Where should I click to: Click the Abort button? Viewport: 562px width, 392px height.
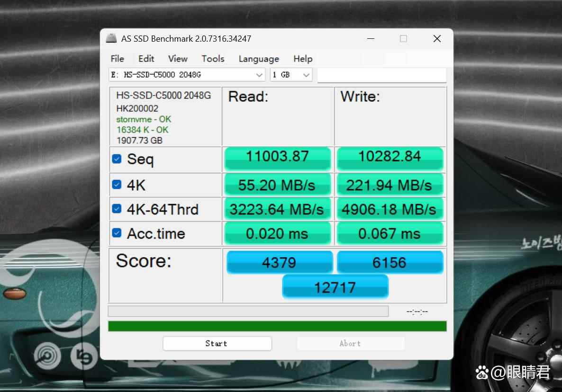[350, 344]
